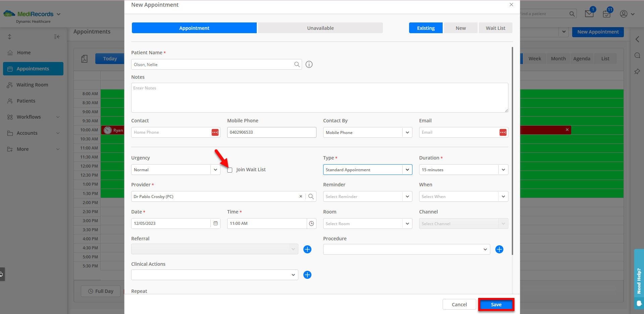Image resolution: width=644 pixels, height=314 pixels.
Task: Open the Select Room dropdown
Action: click(407, 224)
